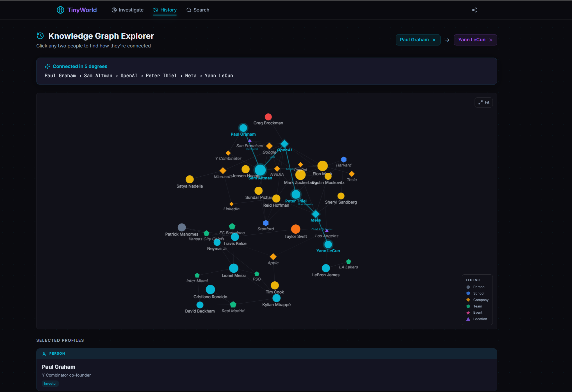Click the Company legend orange swatch
Screen dimensions: 572x392
468,300
